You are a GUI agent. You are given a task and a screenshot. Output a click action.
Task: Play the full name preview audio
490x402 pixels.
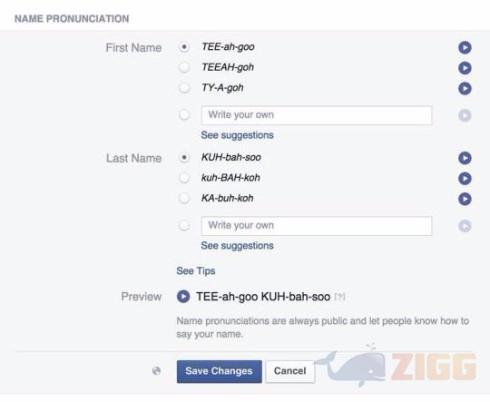coord(183,296)
